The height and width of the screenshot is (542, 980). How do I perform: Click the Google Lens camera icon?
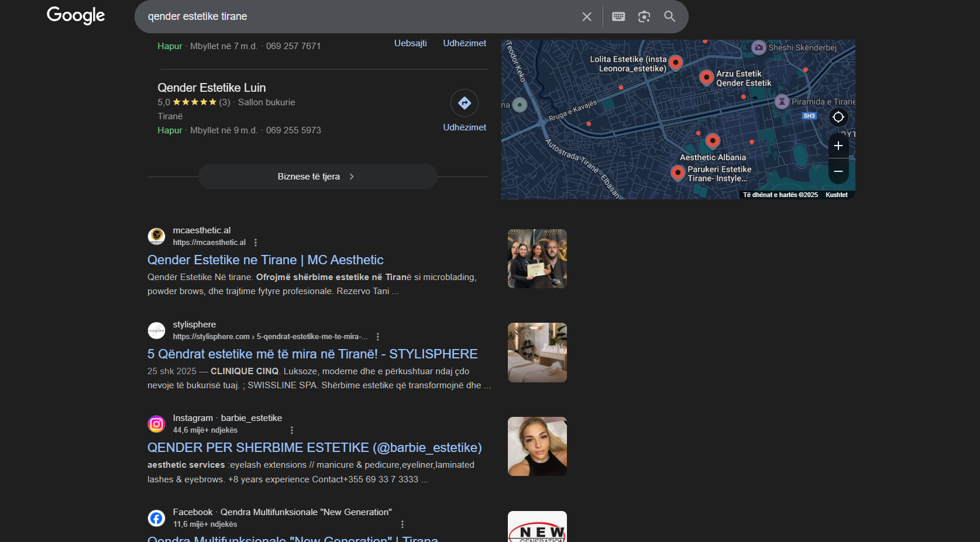[x=644, y=16]
